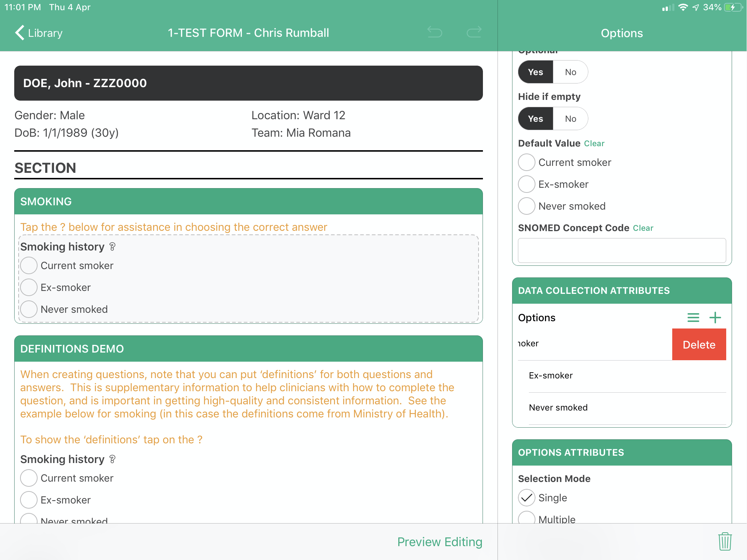
Task: Tap the trash can icon
Action: coord(725,541)
